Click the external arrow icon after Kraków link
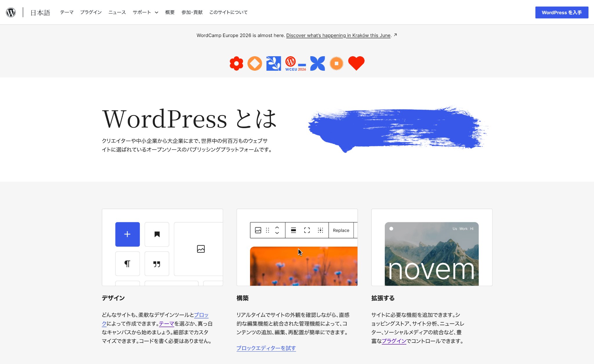The width and height of the screenshot is (594, 364). coord(395,35)
